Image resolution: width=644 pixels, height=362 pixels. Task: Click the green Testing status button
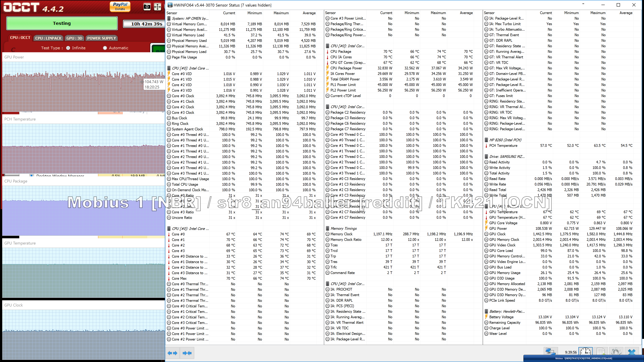(62, 23)
